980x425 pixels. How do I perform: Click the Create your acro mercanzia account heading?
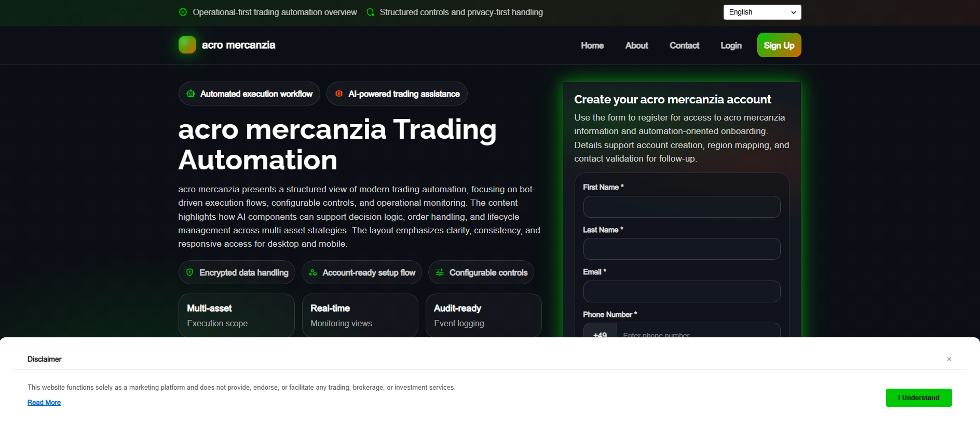point(672,99)
